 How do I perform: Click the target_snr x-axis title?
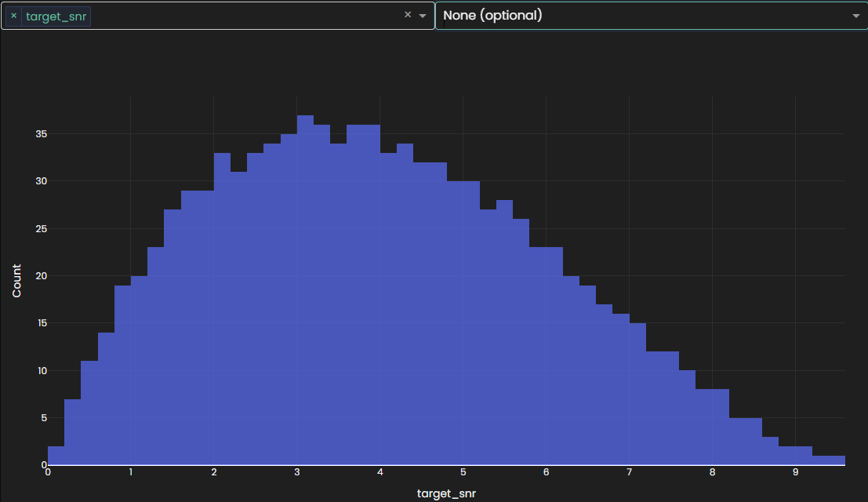tap(446, 493)
